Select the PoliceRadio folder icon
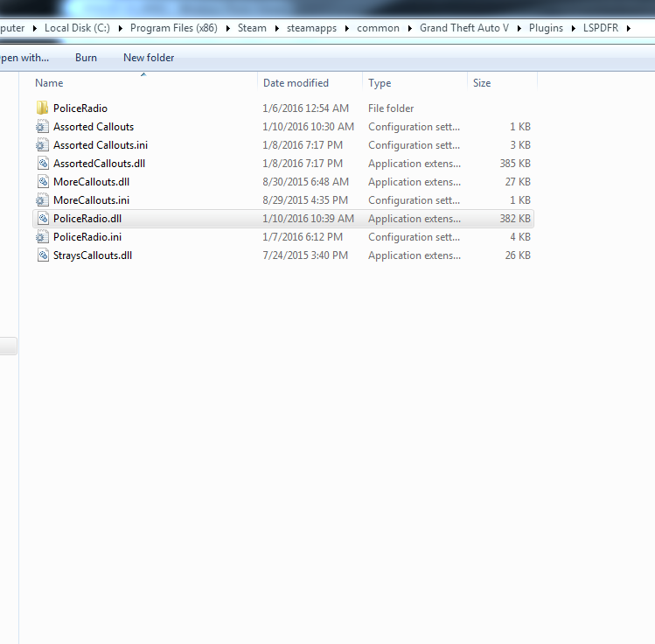The height and width of the screenshot is (644, 655). [x=42, y=108]
